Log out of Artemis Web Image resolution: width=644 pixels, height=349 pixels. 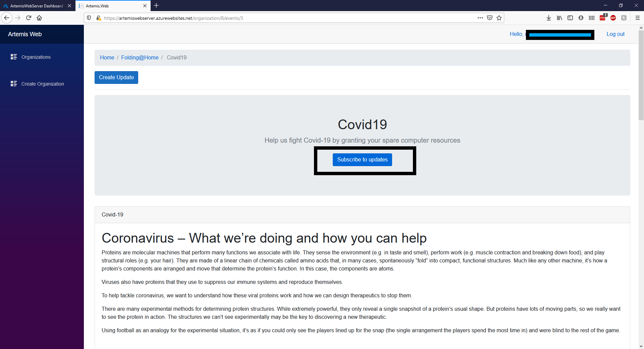pos(615,34)
